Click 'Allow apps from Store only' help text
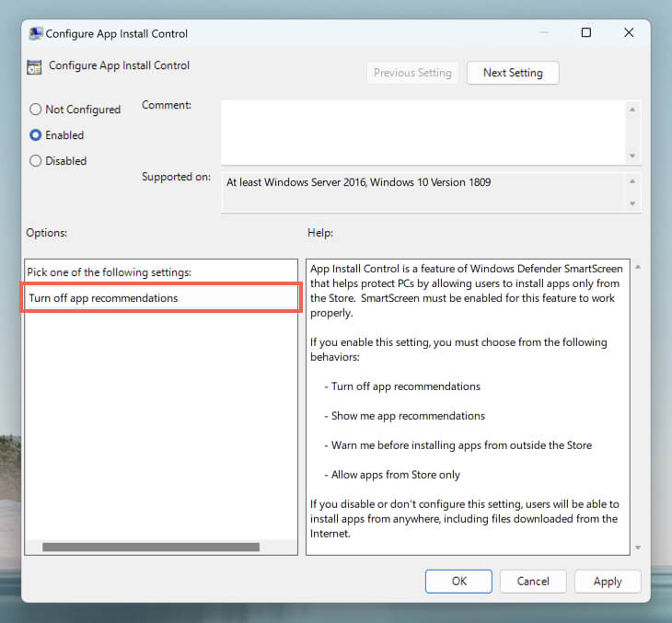Viewport: 672px width, 623px height. [x=395, y=475]
